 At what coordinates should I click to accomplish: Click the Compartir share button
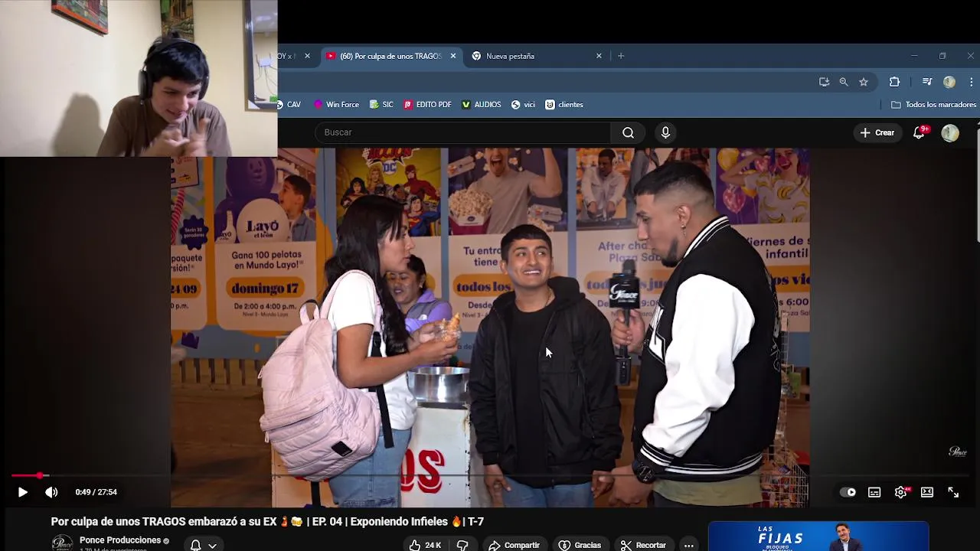pyautogui.click(x=514, y=545)
